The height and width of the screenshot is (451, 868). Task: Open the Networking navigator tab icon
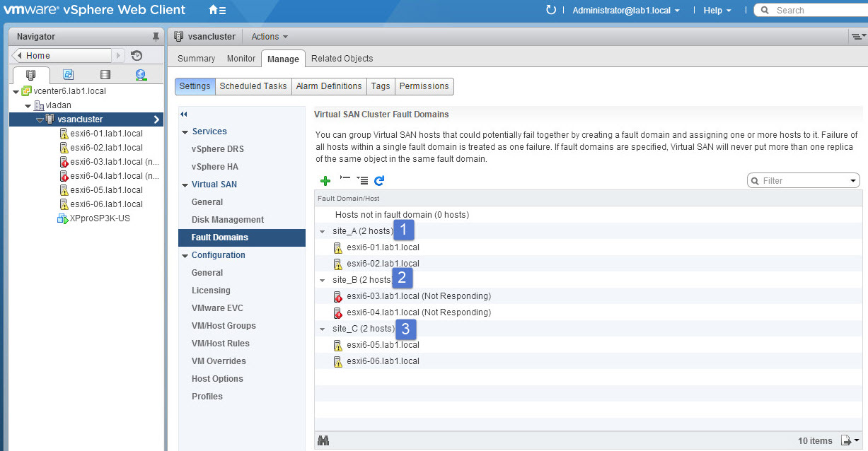141,75
